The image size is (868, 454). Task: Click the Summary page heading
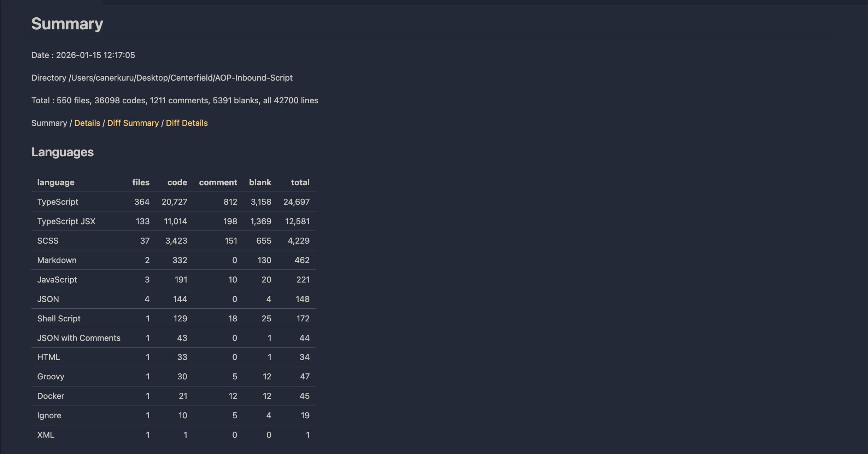pyautogui.click(x=67, y=24)
